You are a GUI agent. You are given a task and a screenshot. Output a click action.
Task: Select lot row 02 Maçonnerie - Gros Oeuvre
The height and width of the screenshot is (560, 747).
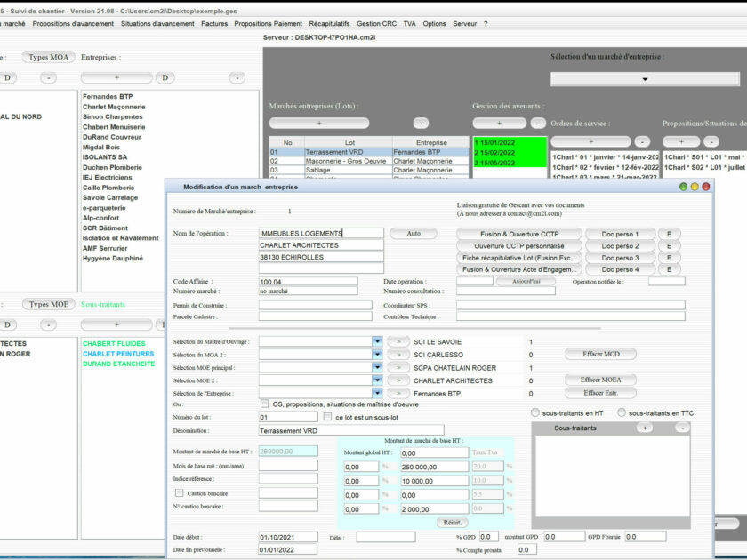(369, 161)
